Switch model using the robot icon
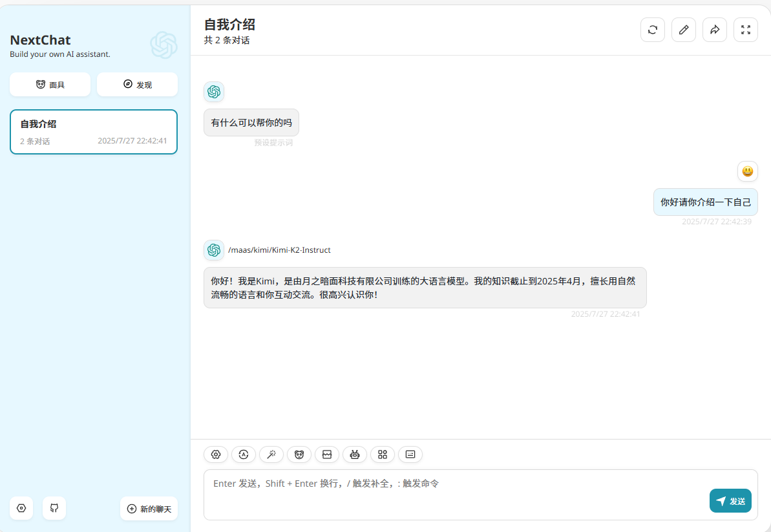The height and width of the screenshot is (532, 771). tap(355, 454)
